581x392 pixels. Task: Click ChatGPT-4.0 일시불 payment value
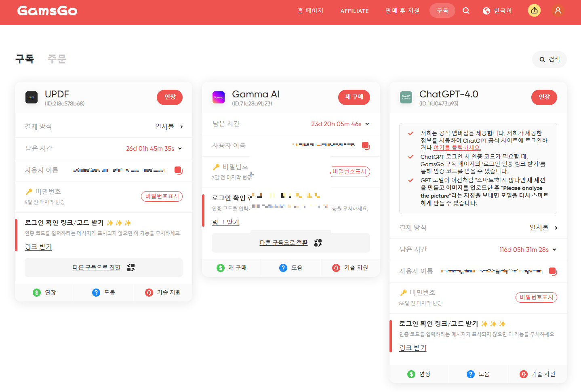pyautogui.click(x=539, y=228)
